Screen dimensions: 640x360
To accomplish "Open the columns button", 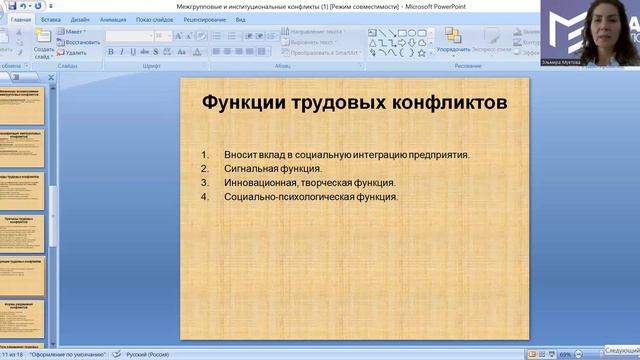I will pyautogui.click(x=262, y=51).
